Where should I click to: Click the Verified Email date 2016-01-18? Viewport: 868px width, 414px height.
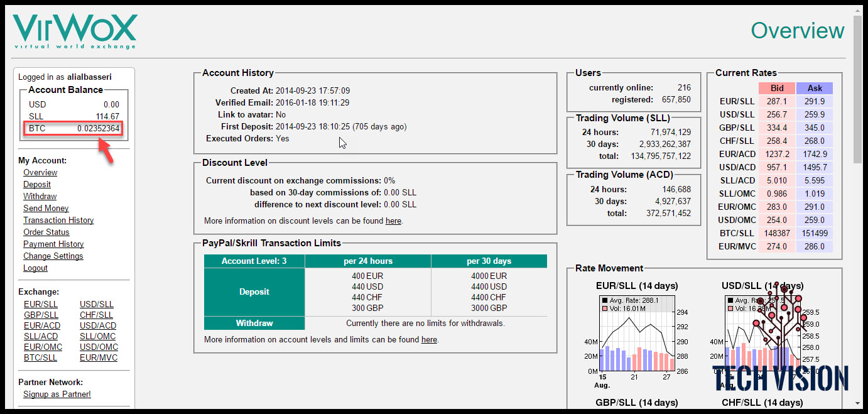click(x=312, y=102)
